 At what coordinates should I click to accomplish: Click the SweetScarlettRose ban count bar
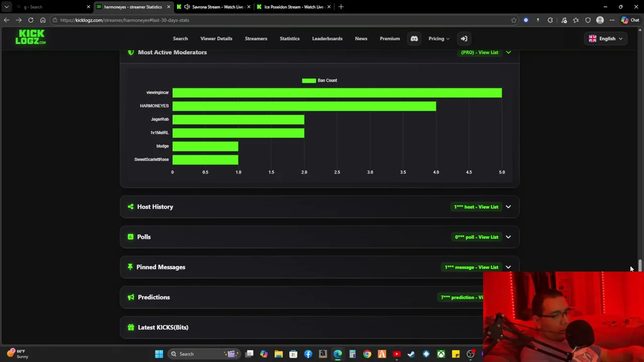pyautogui.click(x=205, y=159)
